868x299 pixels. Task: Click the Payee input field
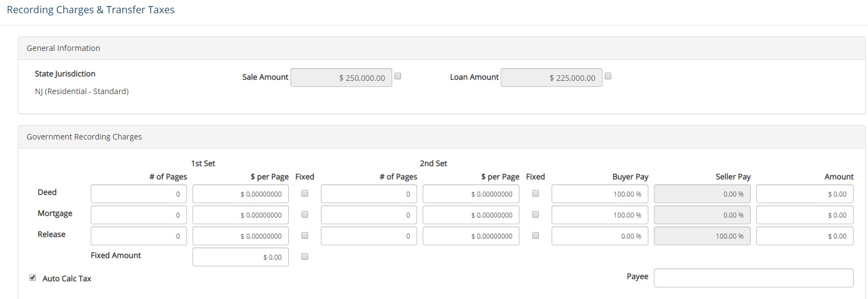point(753,278)
